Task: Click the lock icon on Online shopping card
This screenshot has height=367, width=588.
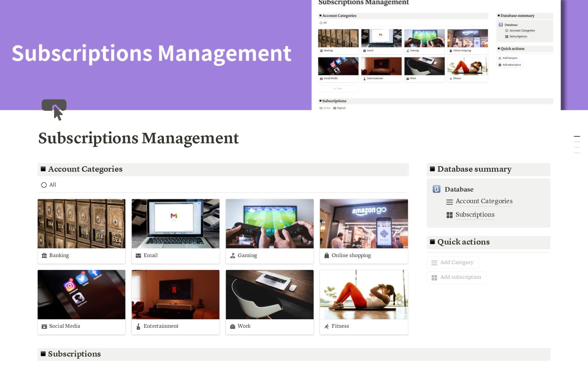Action: (x=326, y=255)
